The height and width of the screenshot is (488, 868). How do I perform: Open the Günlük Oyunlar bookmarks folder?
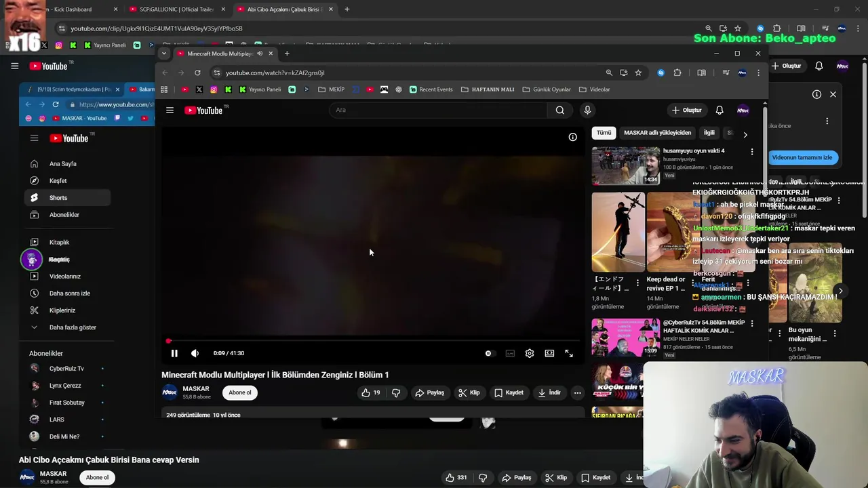[x=547, y=89]
